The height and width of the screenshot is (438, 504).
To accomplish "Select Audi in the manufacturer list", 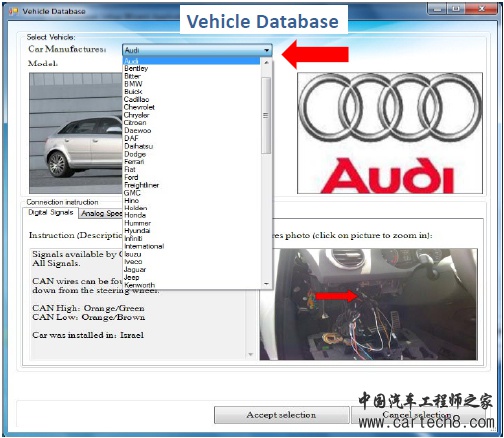I will pyautogui.click(x=192, y=61).
